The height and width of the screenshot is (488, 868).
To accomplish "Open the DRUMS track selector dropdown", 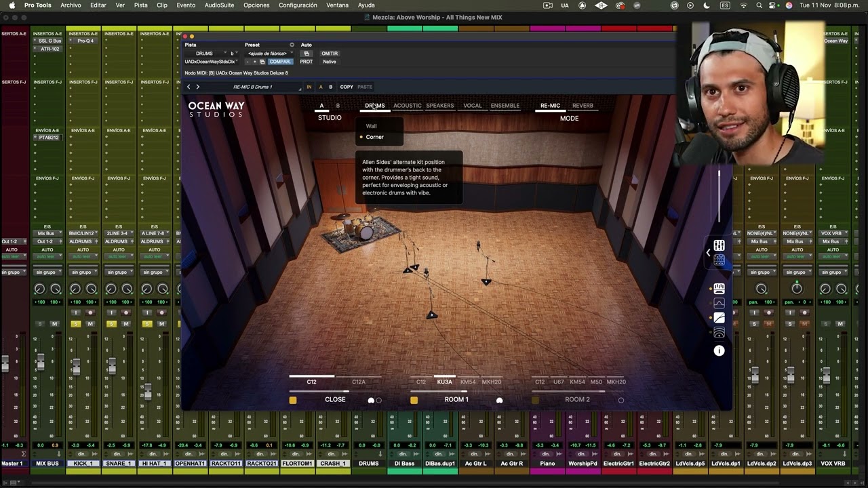I will coord(206,54).
